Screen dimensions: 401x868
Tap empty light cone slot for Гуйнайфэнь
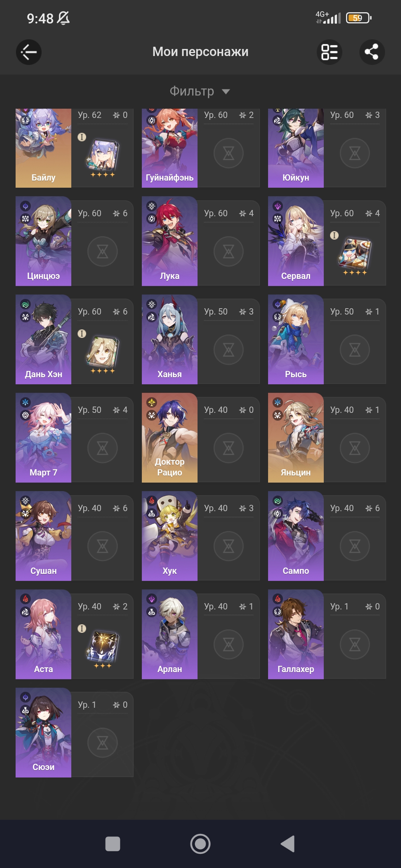pyautogui.click(x=229, y=153)
